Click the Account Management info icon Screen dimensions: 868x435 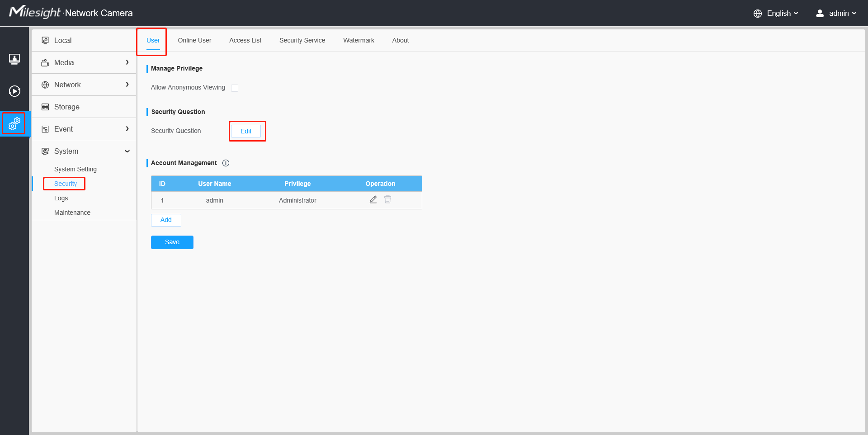click(x=226, y=163)
